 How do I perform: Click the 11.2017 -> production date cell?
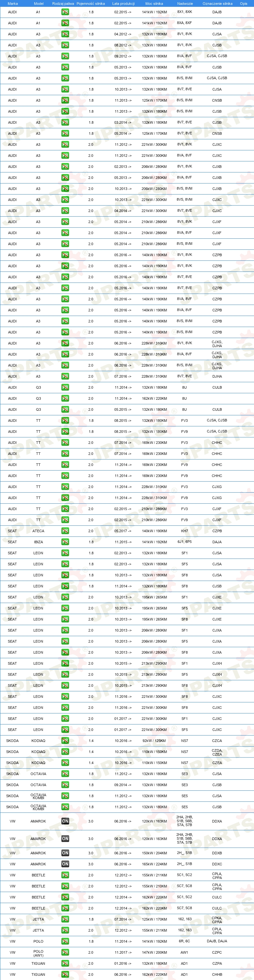click(123, 952)
